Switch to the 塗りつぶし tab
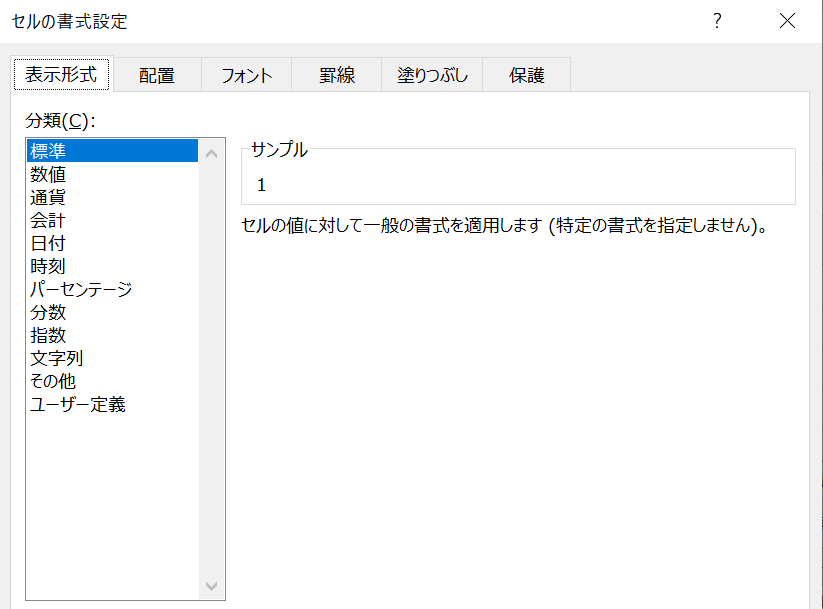The height and width of the screenshot is (609, 823). [432, 75]
